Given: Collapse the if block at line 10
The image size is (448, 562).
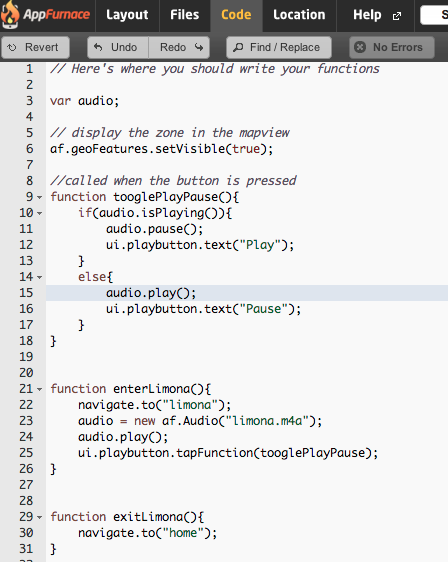Looking at the screenshot, I should pos(39,214).
